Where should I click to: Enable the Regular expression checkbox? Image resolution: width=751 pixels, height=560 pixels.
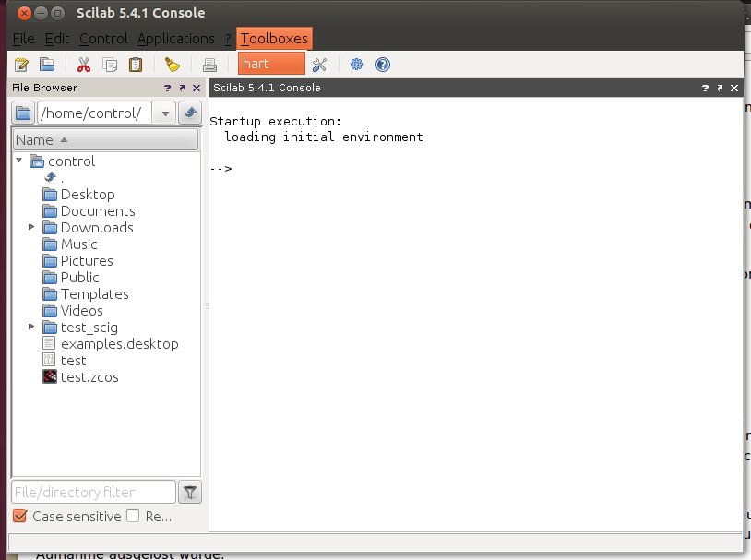pyautogui.click(x=133, y=517)
